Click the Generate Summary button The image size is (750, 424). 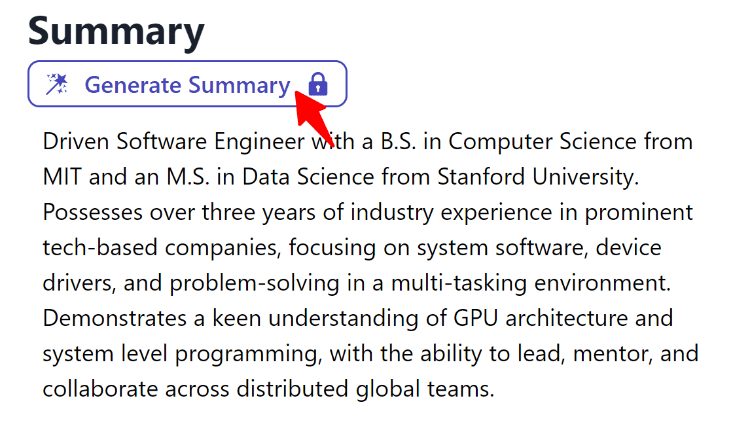(187, 84)
